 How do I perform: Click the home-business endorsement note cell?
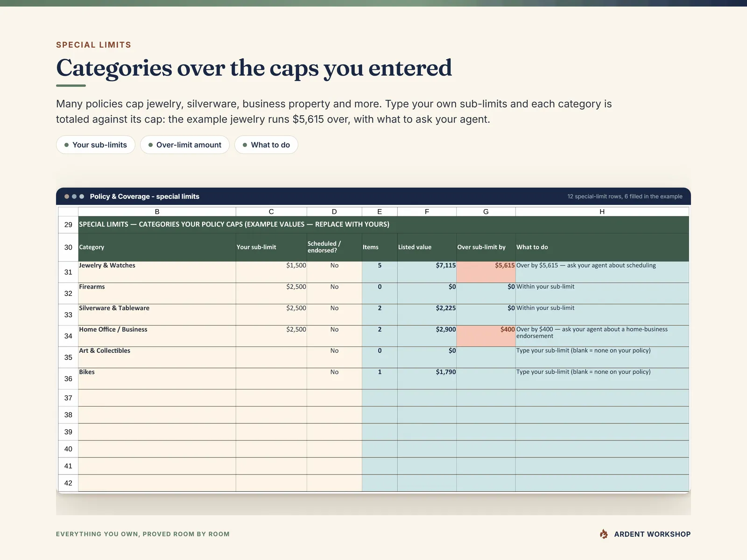click(602, 336)
